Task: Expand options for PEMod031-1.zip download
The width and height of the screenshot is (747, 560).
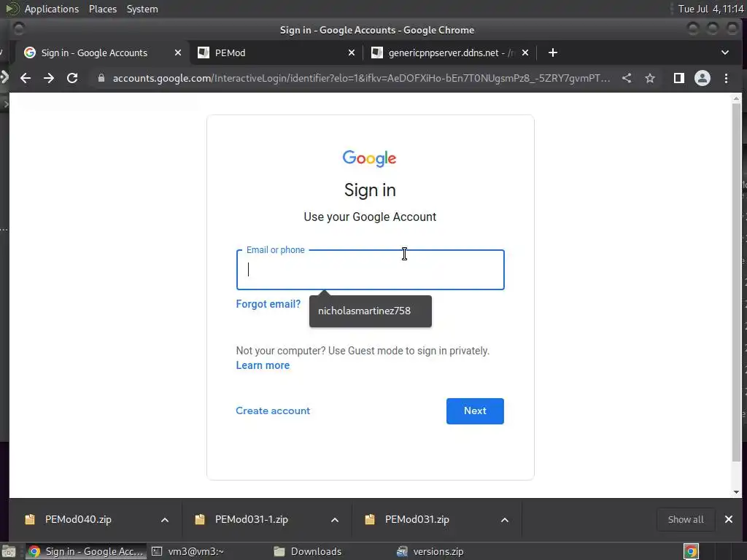Action: pos(335,520)
